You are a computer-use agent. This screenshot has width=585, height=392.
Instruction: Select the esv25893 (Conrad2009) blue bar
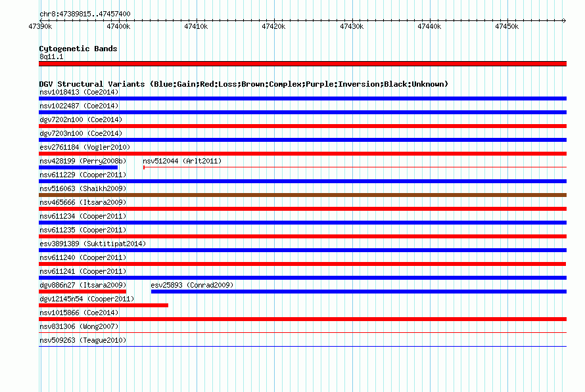pyautogui.click(x=359, y=292)
